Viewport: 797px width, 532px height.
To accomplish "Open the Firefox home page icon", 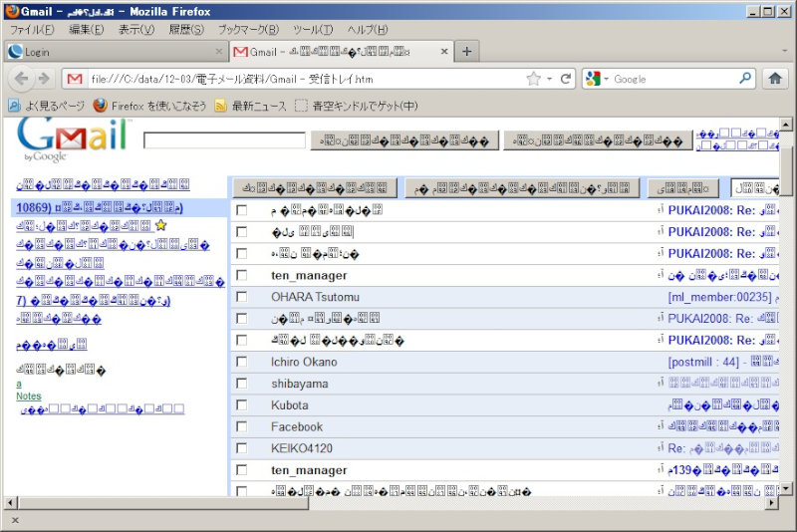I will (775, 79).
